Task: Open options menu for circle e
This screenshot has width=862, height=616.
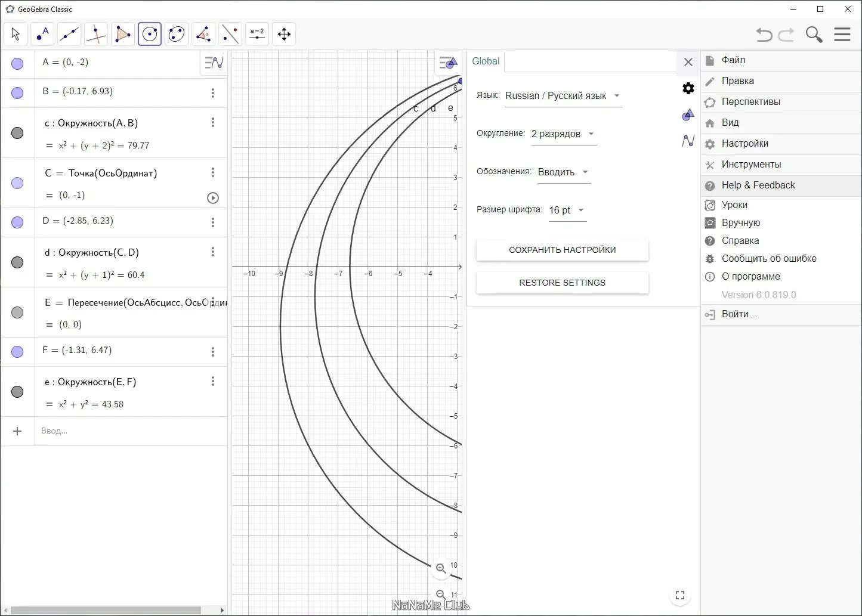Action: 213,381
